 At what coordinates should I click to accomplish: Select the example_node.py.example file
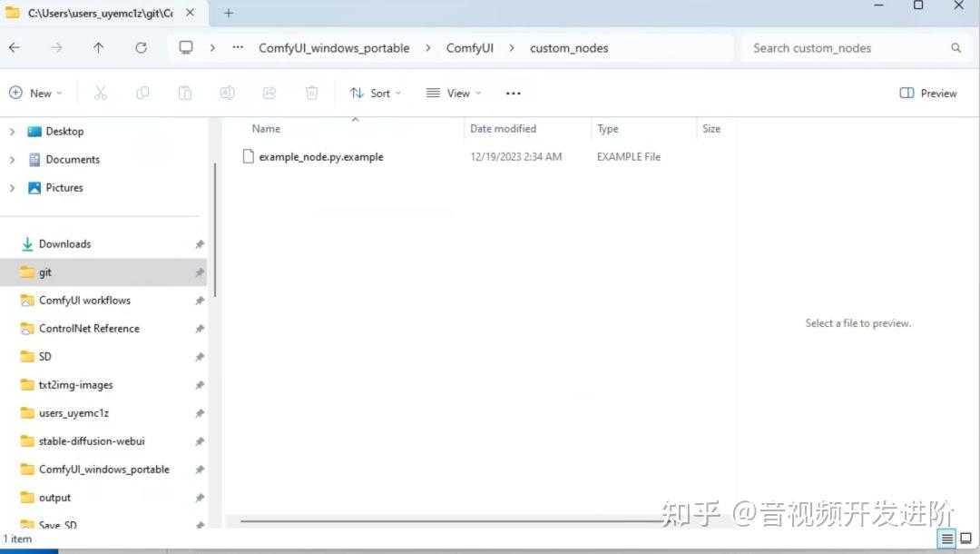click(322, 156)
